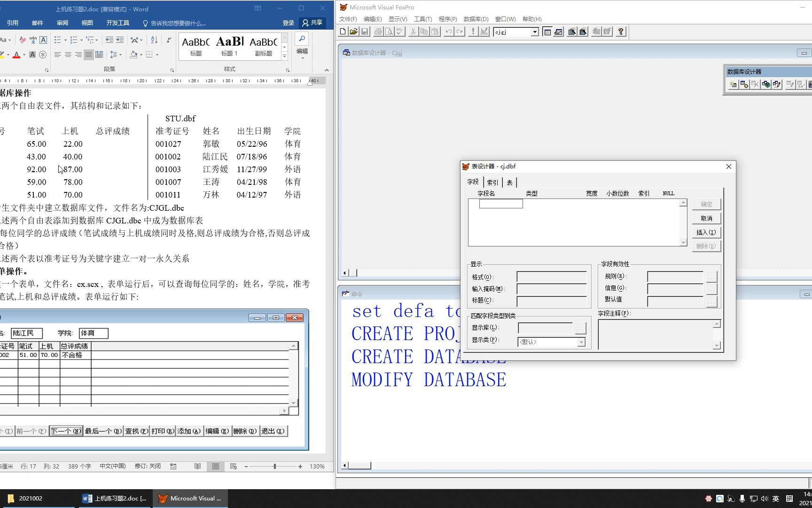This screenshot has height=508, width=812.
Task: Click the Cut scissors icon in FoxPro toolbar
Action: point(413,32)
